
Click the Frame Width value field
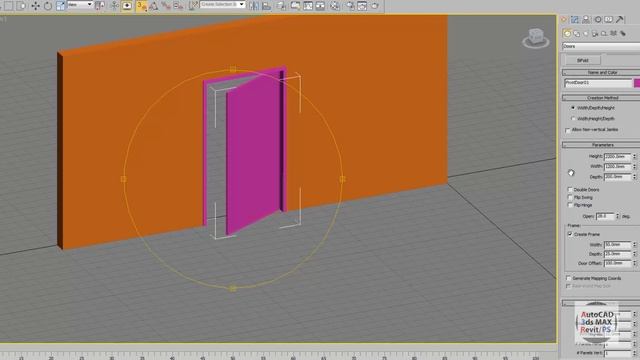click(618, 244)
